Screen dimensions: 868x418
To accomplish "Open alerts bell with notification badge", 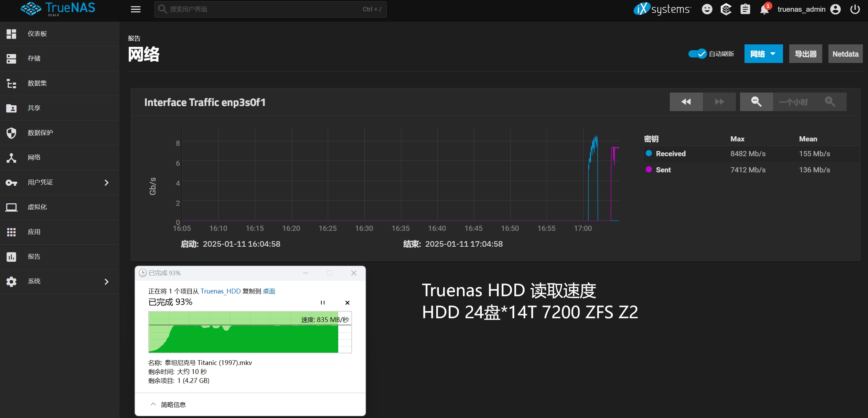I will click(x=765, y=9).
